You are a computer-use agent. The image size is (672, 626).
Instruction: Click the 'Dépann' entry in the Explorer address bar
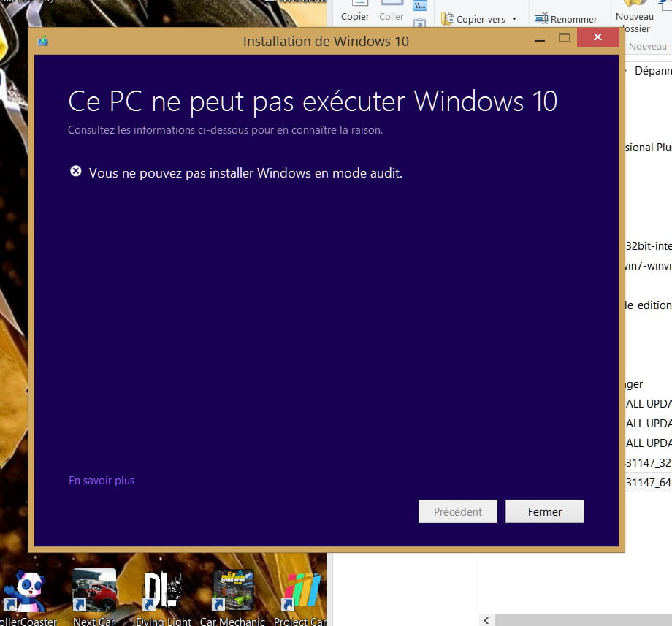[x=653, y=71]
